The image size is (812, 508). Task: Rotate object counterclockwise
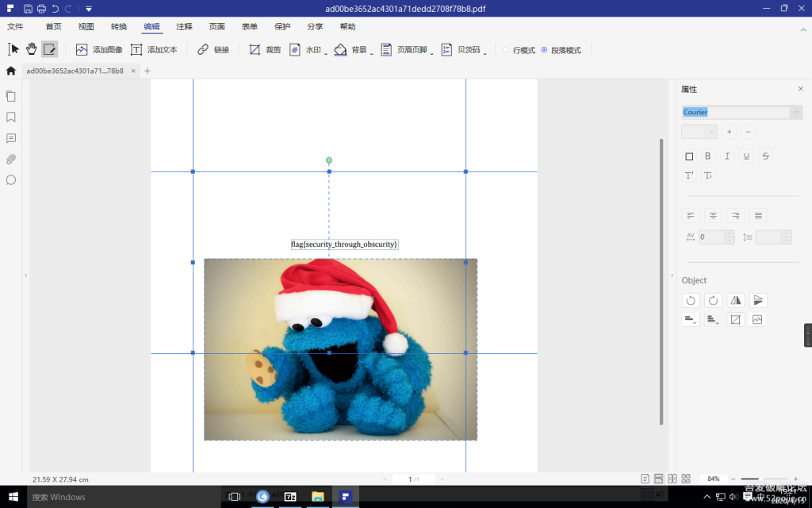691,301
